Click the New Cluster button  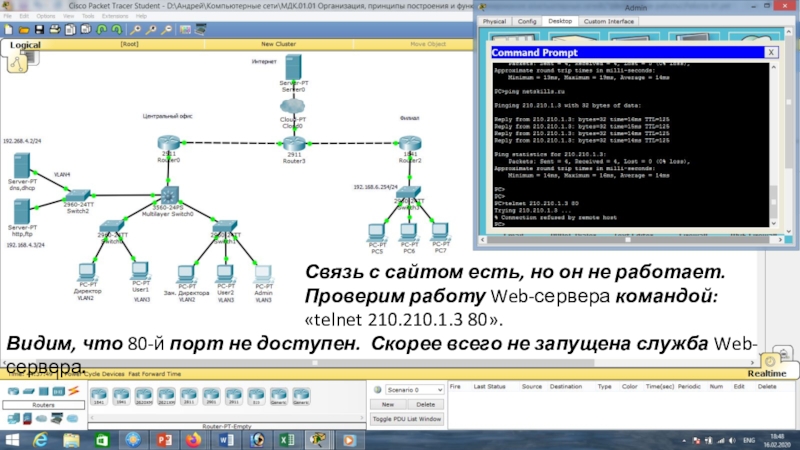pyautogui.click(x=278, y=44)
